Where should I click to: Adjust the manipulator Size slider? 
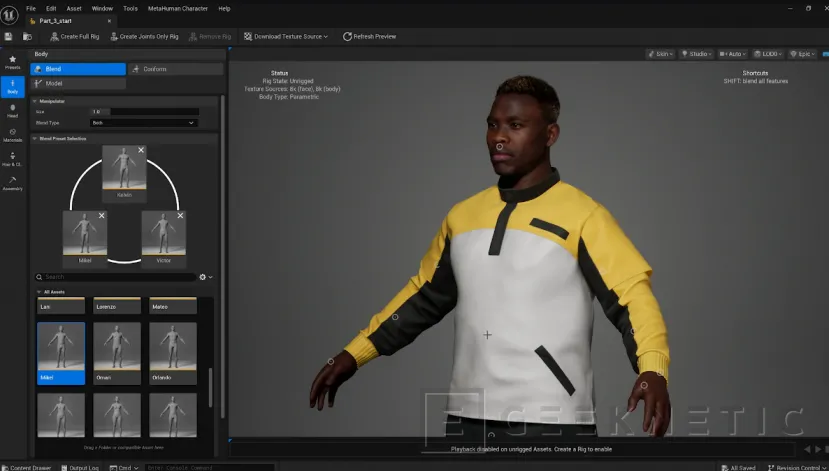pyautogui.click(x=144, y=112)
